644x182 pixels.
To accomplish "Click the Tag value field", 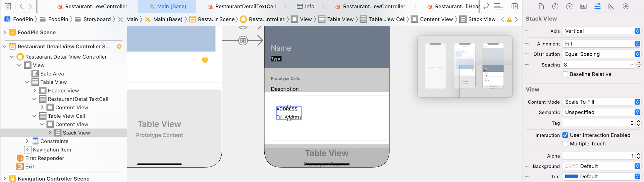I will (598, 123).
